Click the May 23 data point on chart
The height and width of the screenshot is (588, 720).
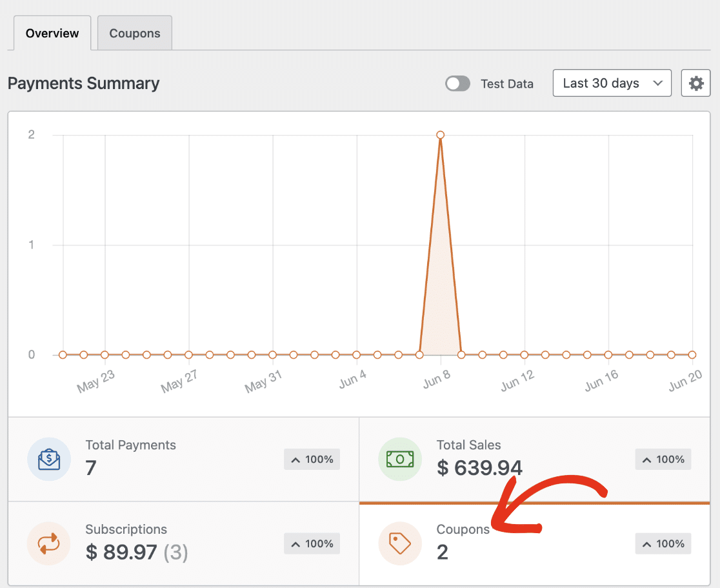pyautogui.click(x=105, y=354)
